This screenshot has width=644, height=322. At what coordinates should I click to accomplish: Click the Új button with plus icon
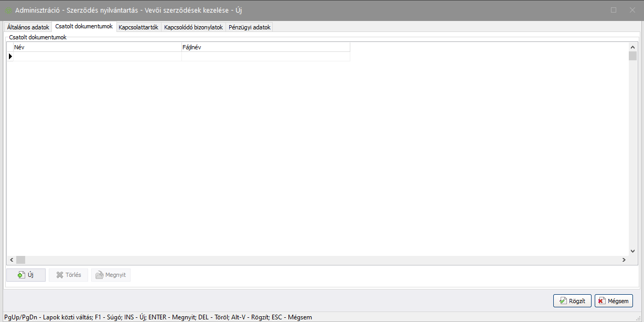pos(26,275)
